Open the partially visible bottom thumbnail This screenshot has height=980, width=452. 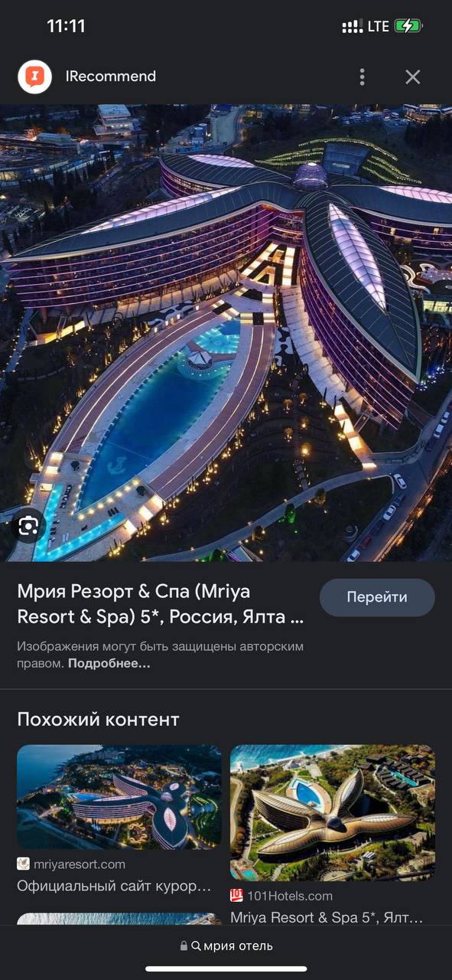119,920
